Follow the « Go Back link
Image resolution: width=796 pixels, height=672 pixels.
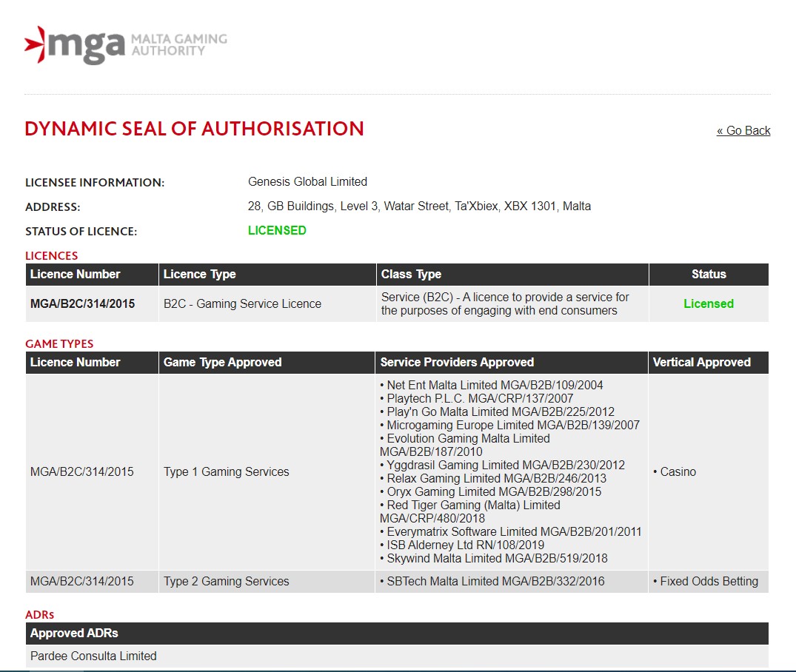743,130
